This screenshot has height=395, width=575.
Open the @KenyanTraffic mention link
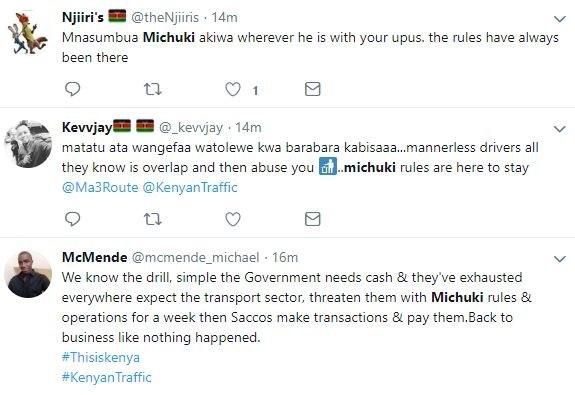(x=190, y=187)
